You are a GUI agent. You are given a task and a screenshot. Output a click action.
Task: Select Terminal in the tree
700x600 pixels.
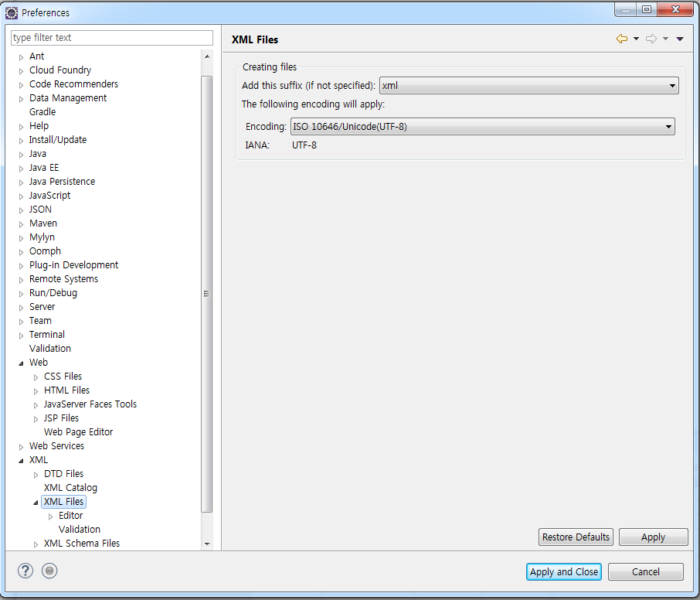click(47, 334)
